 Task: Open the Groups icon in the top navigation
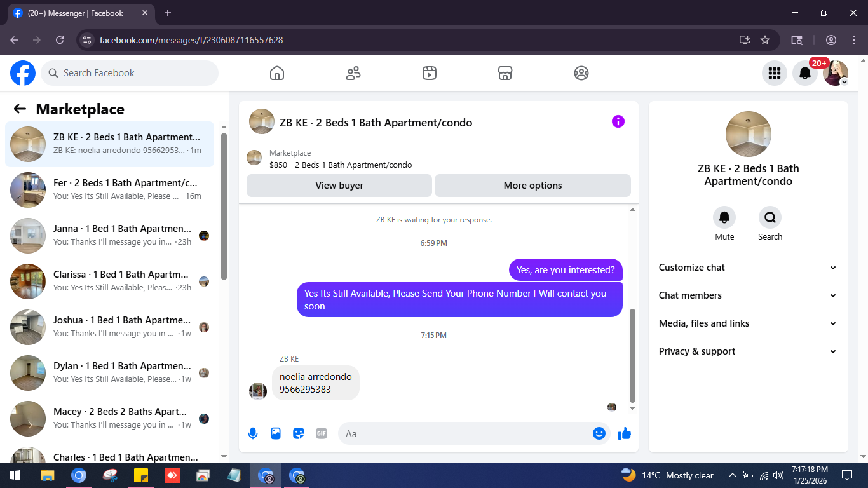tap(581, 73)
